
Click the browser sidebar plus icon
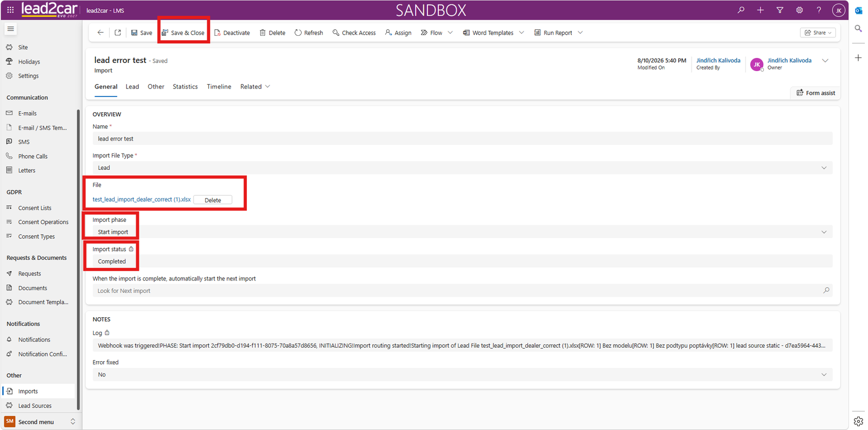pos(858,57)
